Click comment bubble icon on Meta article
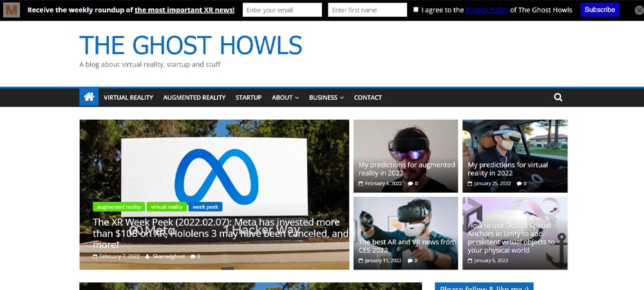 193,256
